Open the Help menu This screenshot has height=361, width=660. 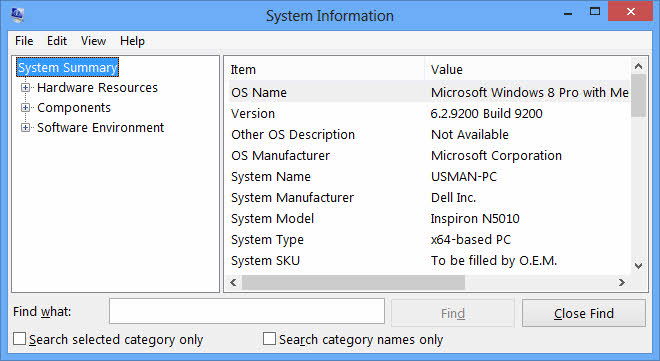pyautogui.click(x=132, y=41)
